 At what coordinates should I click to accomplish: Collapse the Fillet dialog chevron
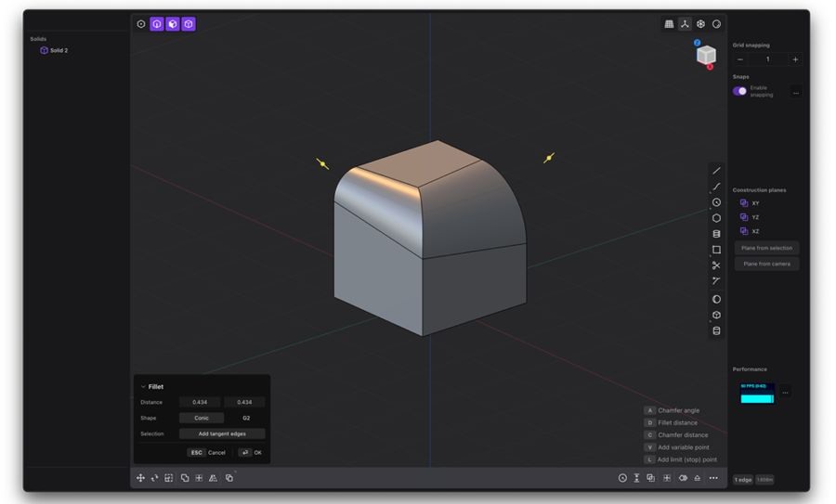point(143,386)
